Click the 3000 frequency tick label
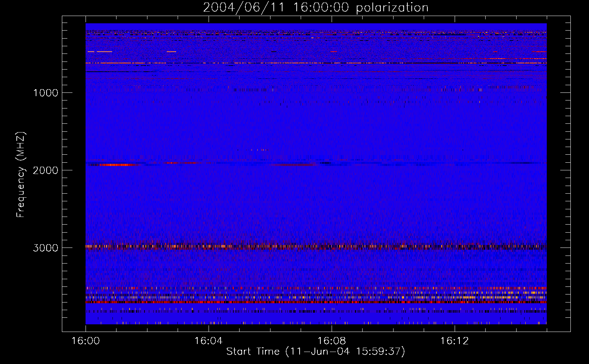Screen dimensions: 589x364 coord(46,248)
